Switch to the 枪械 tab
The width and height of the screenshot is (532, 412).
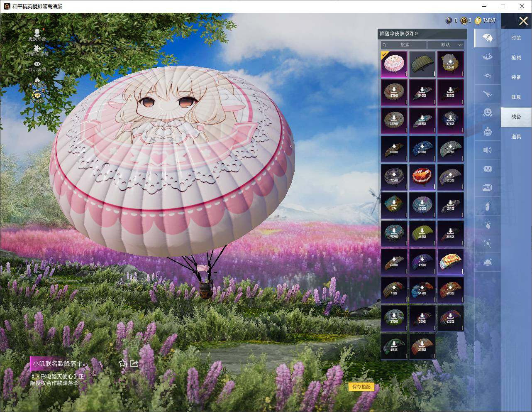point(516,58)
